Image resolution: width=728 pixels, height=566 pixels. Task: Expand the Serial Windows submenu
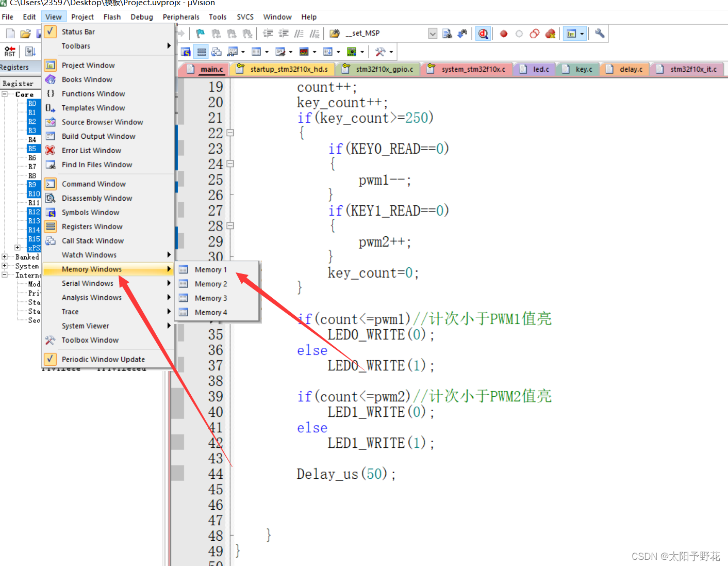(108, 283)
